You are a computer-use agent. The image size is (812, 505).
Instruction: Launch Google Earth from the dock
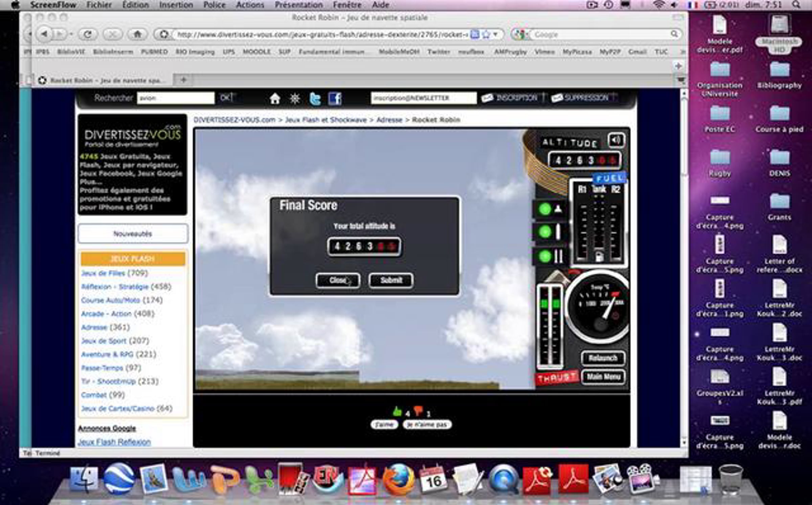click(119, 480)
